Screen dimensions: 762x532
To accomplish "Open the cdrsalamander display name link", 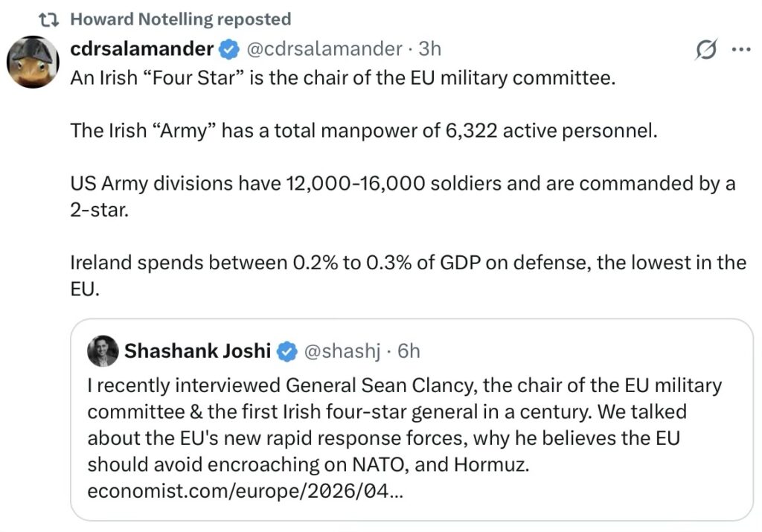I will point(141,49).
